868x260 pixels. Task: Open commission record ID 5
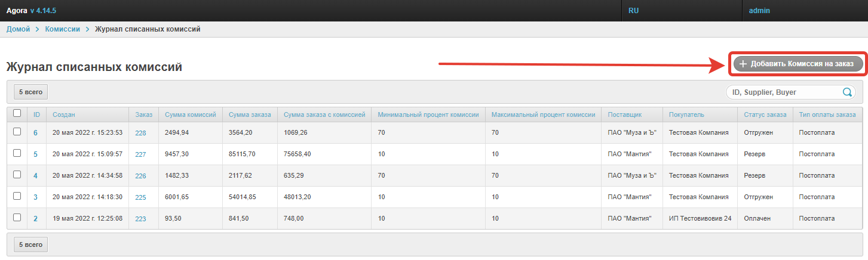pos(35,154)
